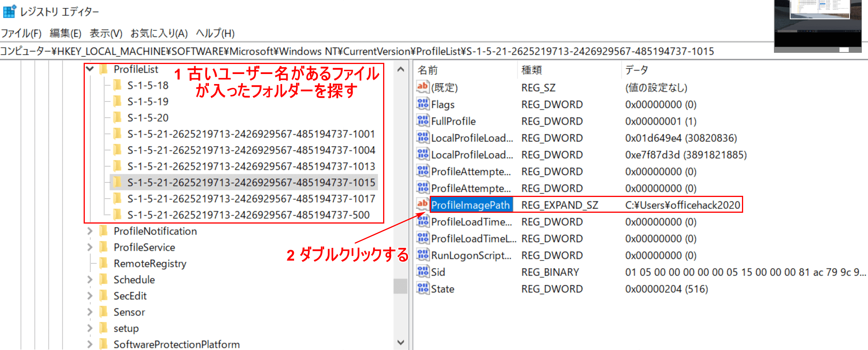Open the お気に入り(A) menu
Screen dimensions: 868x350
click(159, 34)
